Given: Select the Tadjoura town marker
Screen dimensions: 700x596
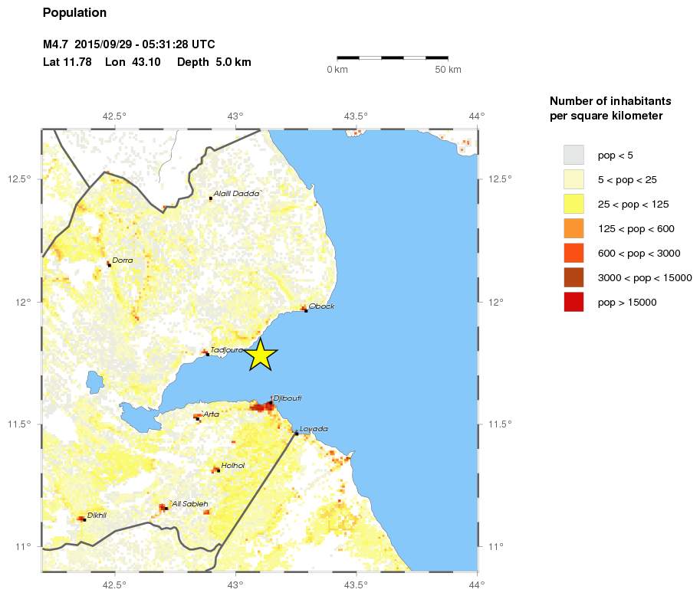Looking at the screenshot, I should pos(207,354).
